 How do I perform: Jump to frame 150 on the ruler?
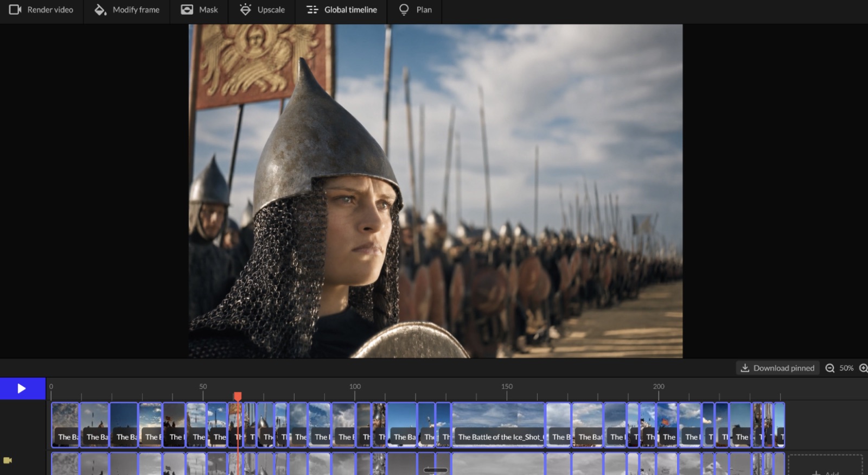pyautogui.click(x=507, y=387)
